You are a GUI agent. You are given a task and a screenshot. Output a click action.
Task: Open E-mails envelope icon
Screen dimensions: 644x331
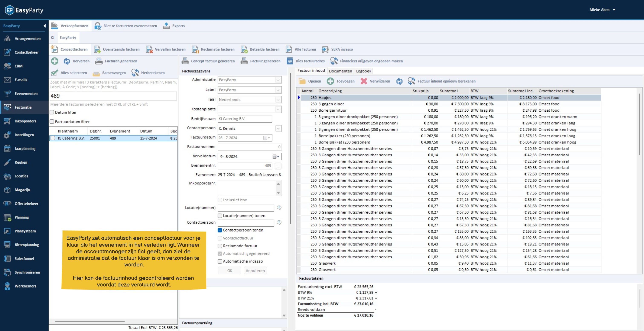point(7,80)
